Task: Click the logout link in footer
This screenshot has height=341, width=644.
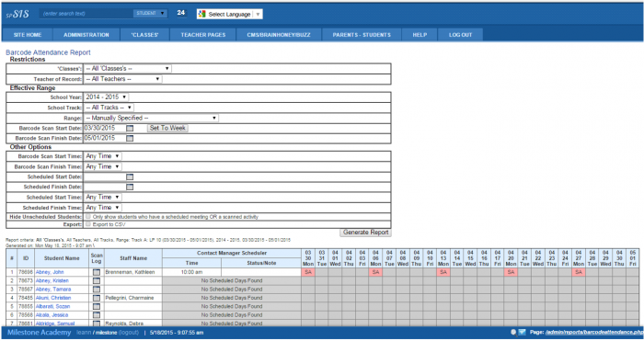Action: coord(129,333)
